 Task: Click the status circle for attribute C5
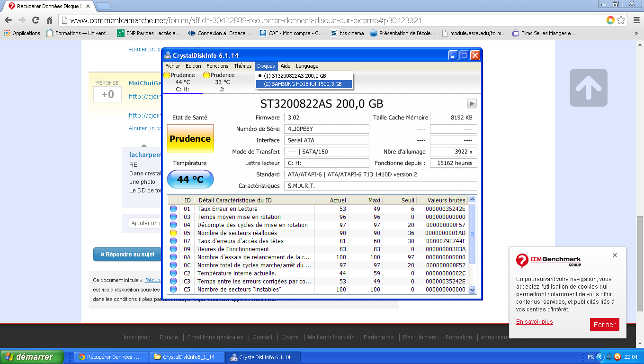[173, 289]
